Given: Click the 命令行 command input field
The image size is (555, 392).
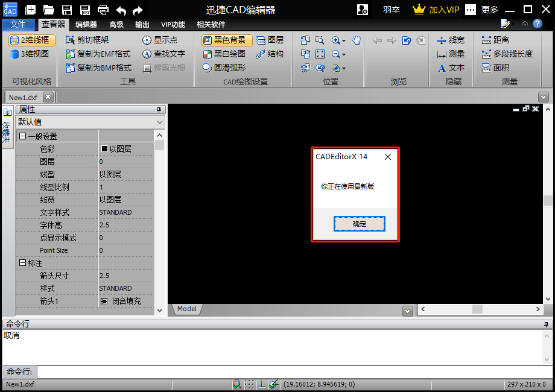Looking at the screenshot, I should point(295,372).
